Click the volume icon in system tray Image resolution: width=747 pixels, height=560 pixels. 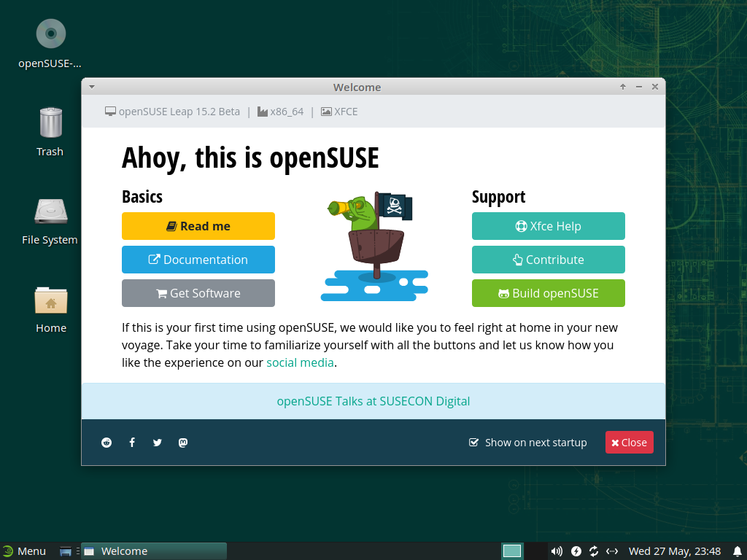[557, 551]
